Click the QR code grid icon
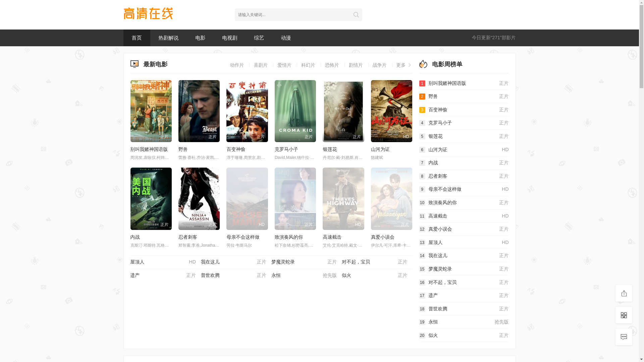The width and height of the screenshot is (644, 362). 624,315
